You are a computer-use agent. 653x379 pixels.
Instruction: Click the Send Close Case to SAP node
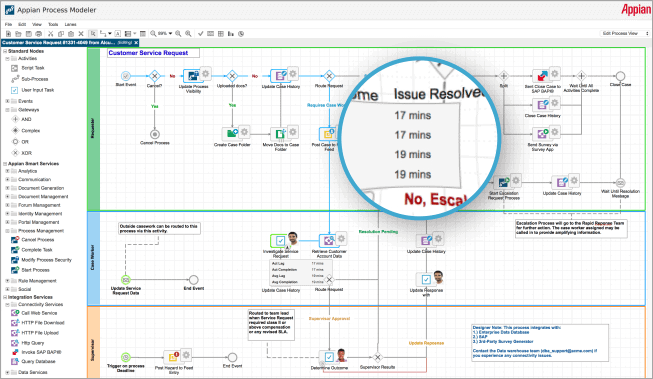542,76
